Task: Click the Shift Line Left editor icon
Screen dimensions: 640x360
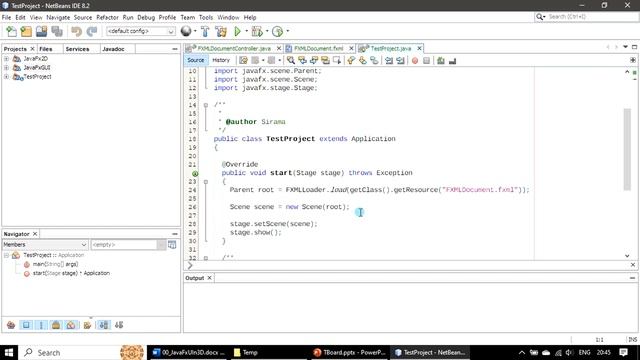Action: pos(389,60)
